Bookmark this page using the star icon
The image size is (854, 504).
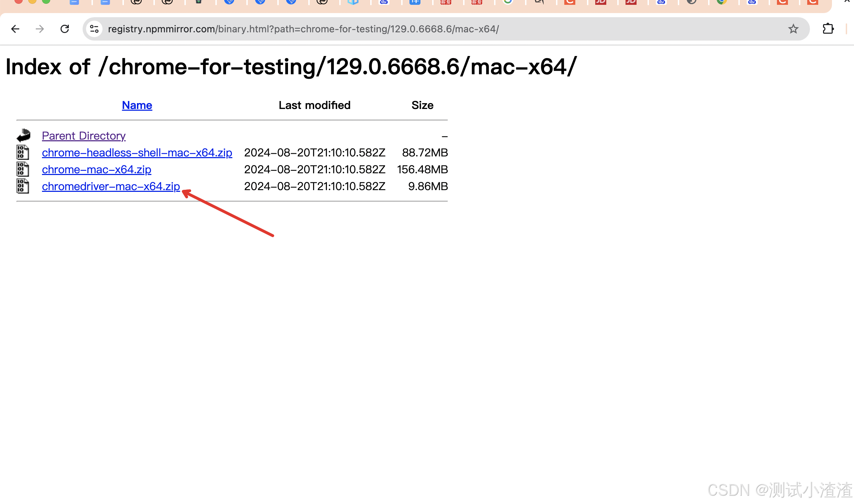[x=793, y=29]
